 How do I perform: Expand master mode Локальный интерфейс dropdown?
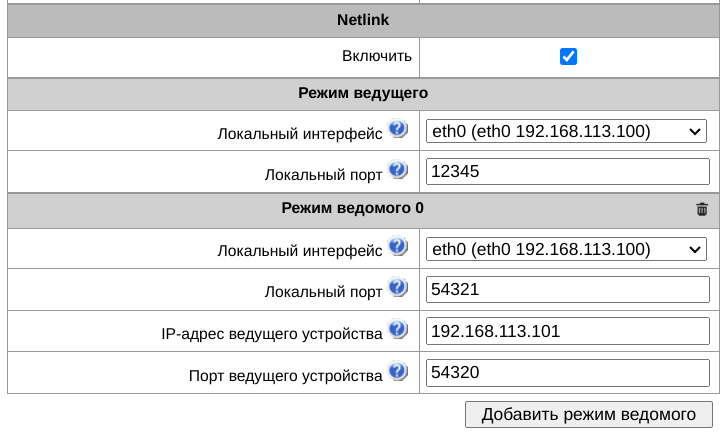(567, 131)
